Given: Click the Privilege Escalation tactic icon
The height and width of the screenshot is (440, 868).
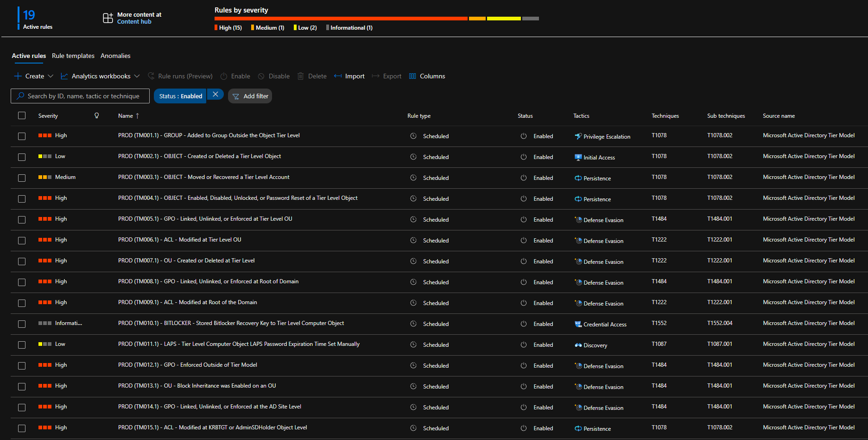Looking at the screenshot, I should pyautogui.click(x=578, y=136).
